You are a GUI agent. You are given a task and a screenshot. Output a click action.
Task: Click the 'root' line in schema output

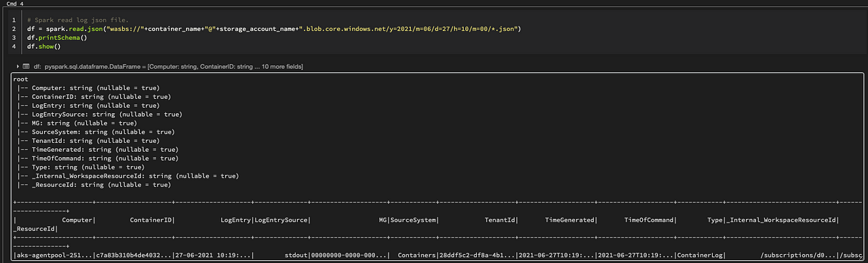point(21,79)
